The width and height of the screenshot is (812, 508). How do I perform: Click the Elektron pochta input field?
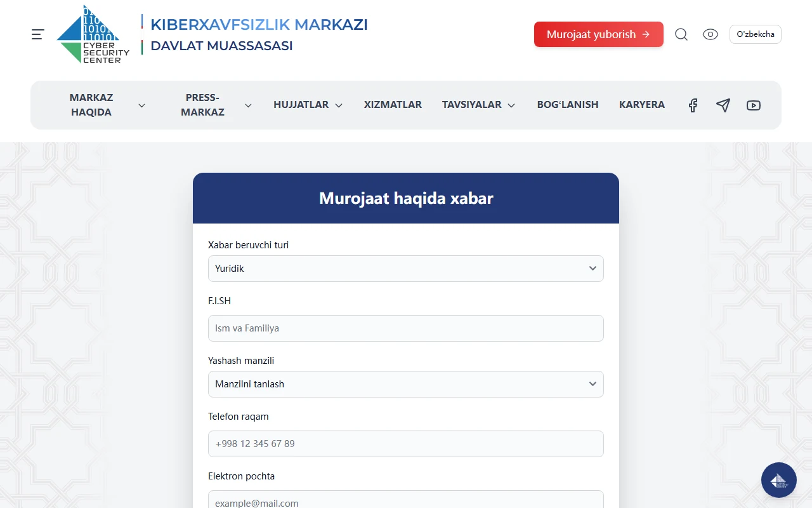tap(406, 499)
